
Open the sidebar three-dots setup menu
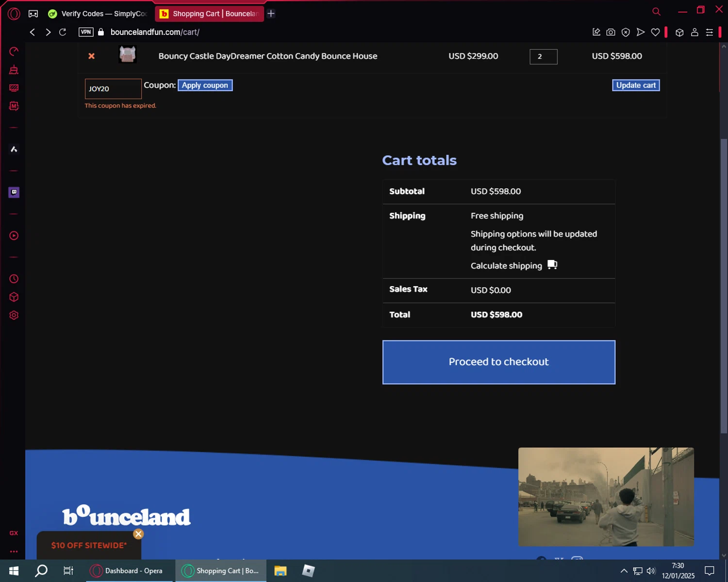click(x=14, y=551)
